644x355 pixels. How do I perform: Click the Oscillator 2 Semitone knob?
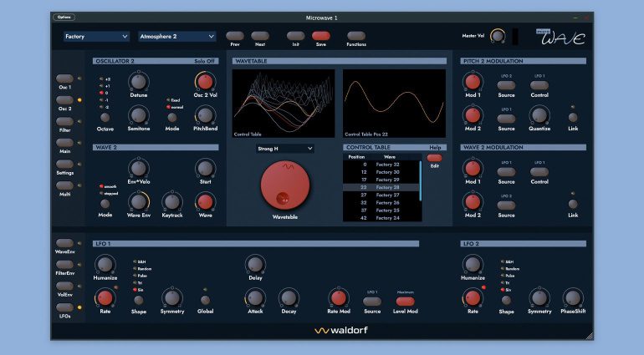click(x=138, y=115)
